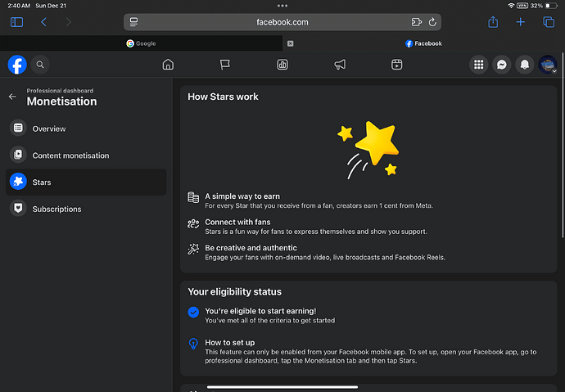The width and height of the screenshot is (565, 392).
Task: Open Facebook search magnifier icon
Action: 40,65
